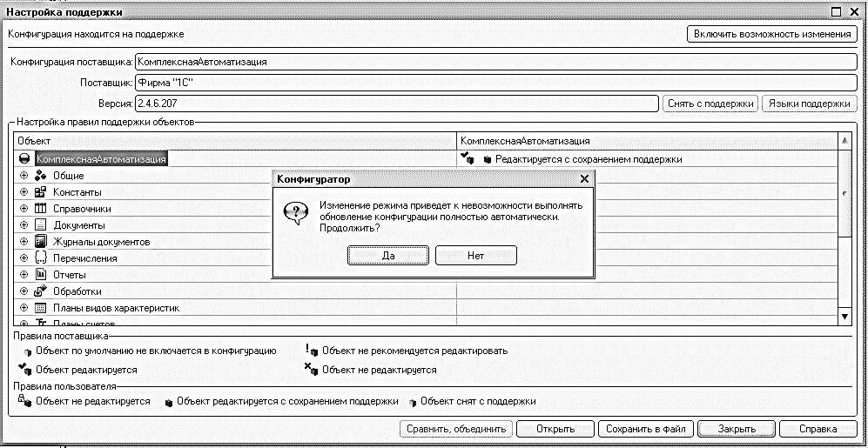Click the scrollbar down arrow
The image size is (868, 448).
coord(844,317)
